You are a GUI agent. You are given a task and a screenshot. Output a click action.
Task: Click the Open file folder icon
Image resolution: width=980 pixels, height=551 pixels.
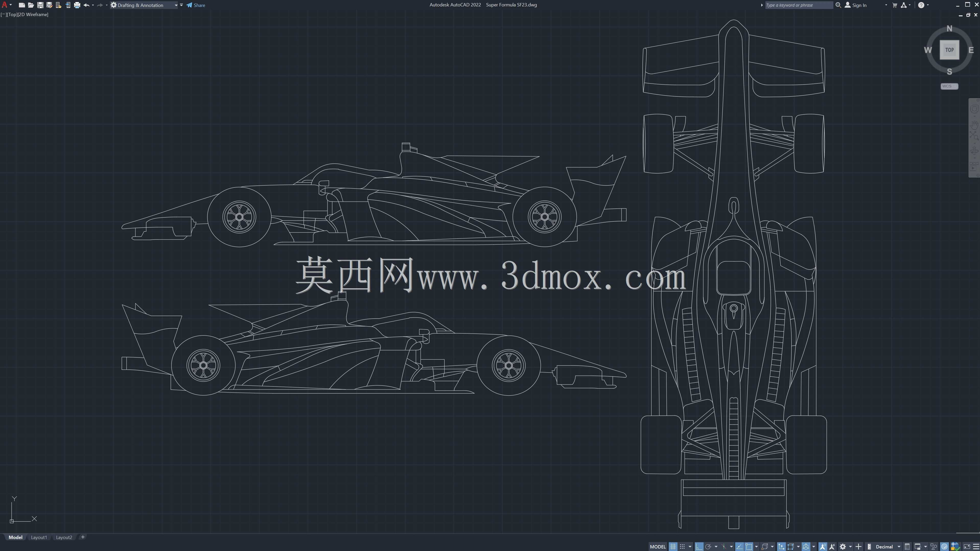pos(31,5)
